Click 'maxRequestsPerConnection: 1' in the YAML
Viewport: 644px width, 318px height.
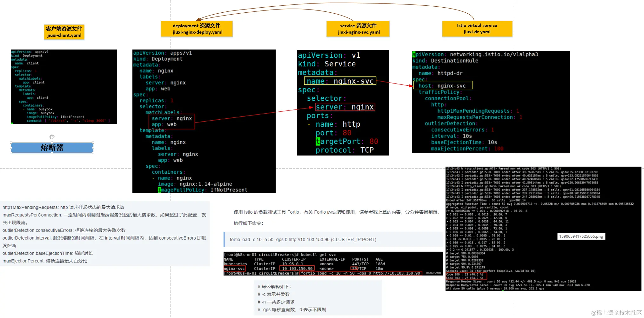click(480, 117)
